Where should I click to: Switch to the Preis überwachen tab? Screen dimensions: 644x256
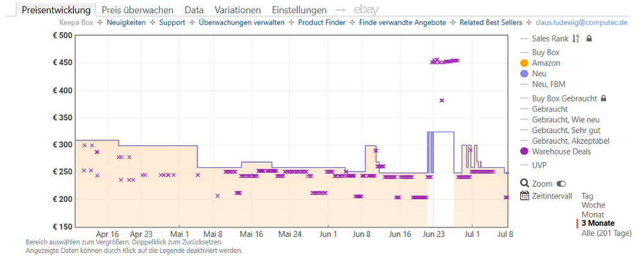pos(138,10)
